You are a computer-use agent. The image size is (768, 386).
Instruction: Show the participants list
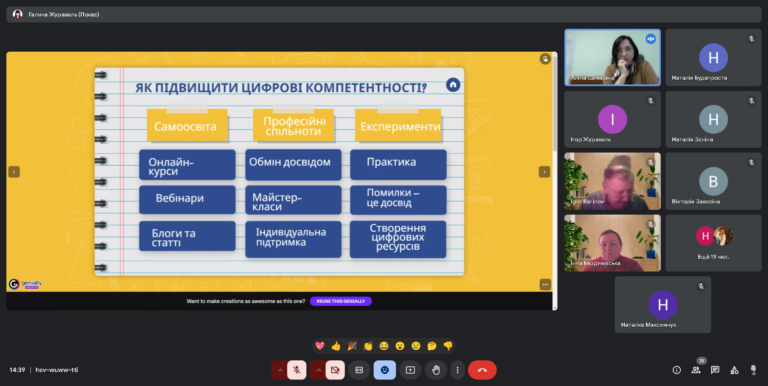pyautogui.click(x=696, y=370)
